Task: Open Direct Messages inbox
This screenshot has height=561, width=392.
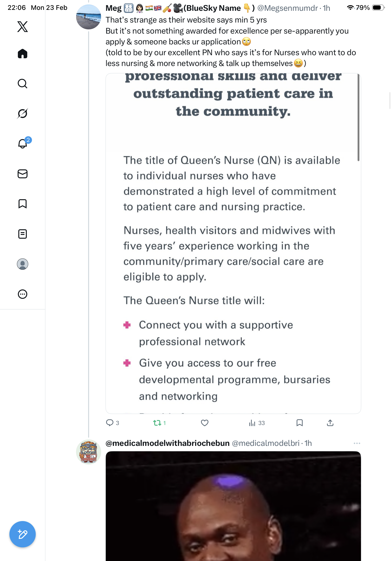Action: tap(23, 174)
